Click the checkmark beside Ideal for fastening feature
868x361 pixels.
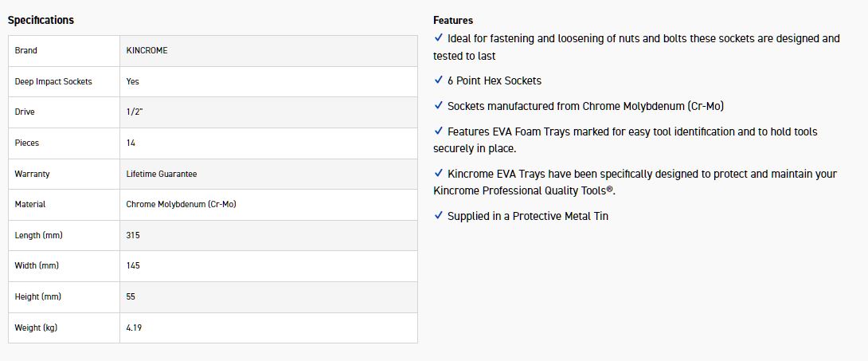pos(438,38)
